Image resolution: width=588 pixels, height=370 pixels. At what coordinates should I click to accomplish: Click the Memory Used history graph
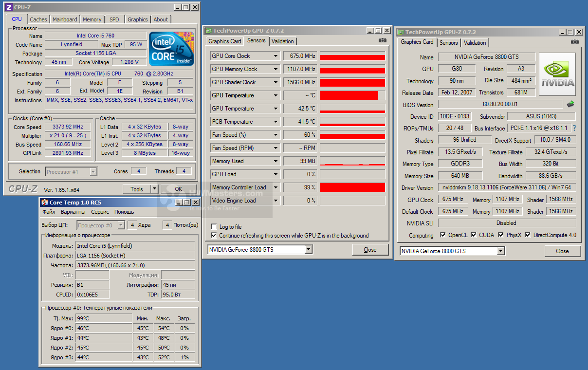click(x=352, y=161)
